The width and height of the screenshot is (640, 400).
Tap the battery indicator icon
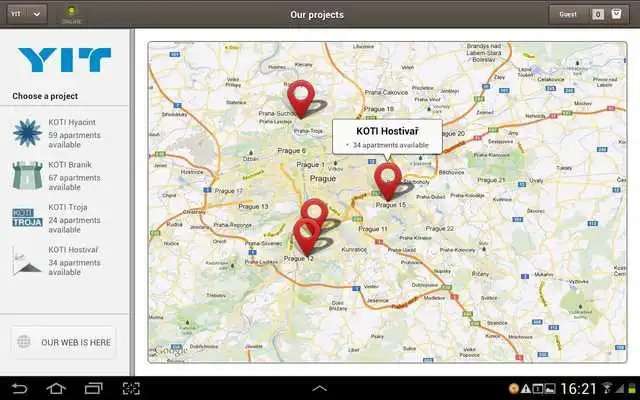click(x=633, y=389)
